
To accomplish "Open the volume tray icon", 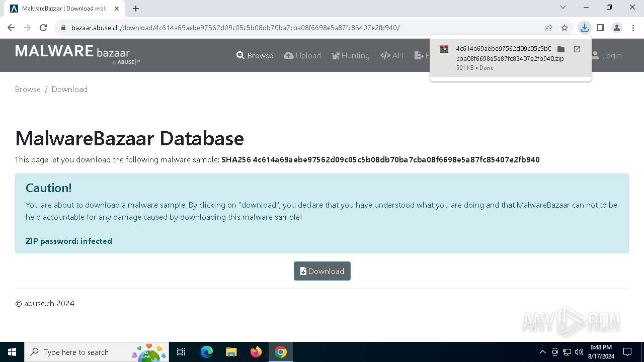I will [579, 352].
